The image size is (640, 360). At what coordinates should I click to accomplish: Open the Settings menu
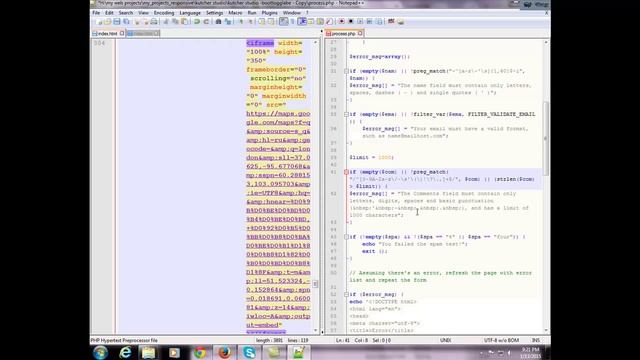[214, 13]
